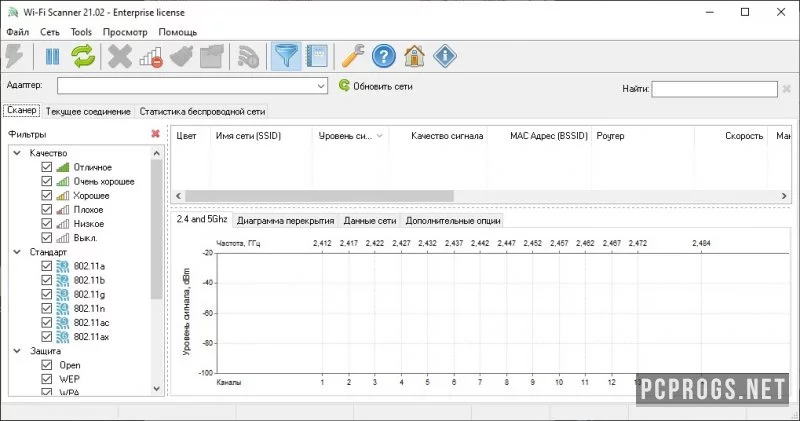Click the house home page icon
The height and width of the screenshot is (421, 800).
click(x=414, y=56)
